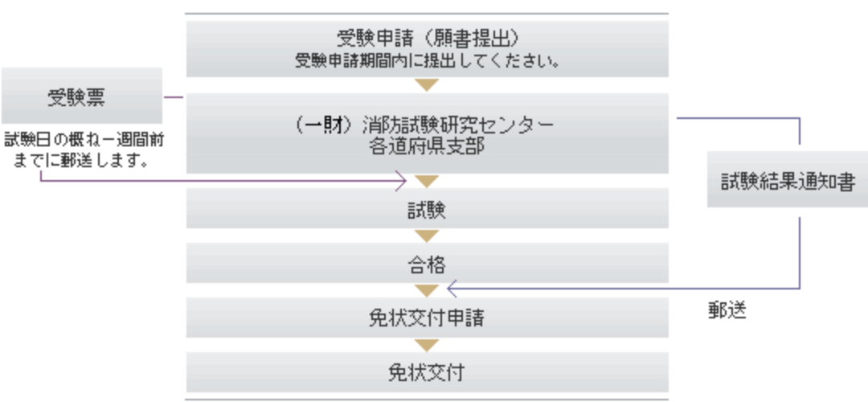Click the 試験日の概ね一週間前 text
This screenshot has width=868, height=402.
[x=84, y=140]
